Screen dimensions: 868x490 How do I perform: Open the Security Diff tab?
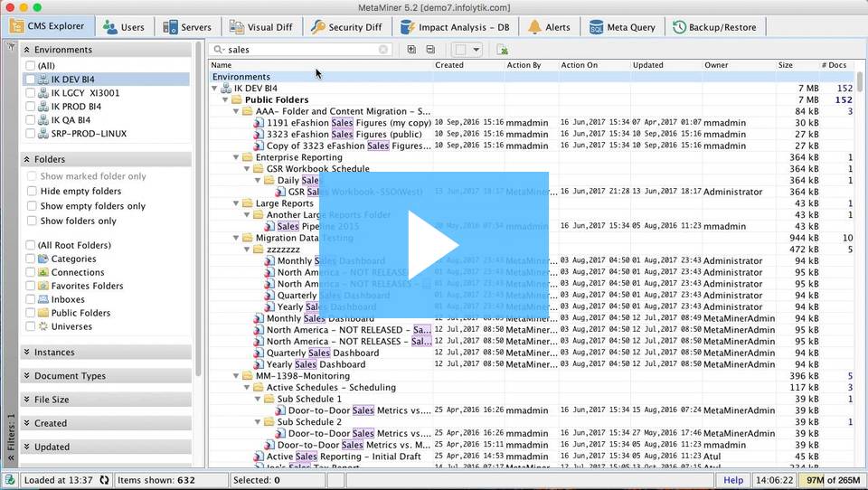click(x=345, y=27)
